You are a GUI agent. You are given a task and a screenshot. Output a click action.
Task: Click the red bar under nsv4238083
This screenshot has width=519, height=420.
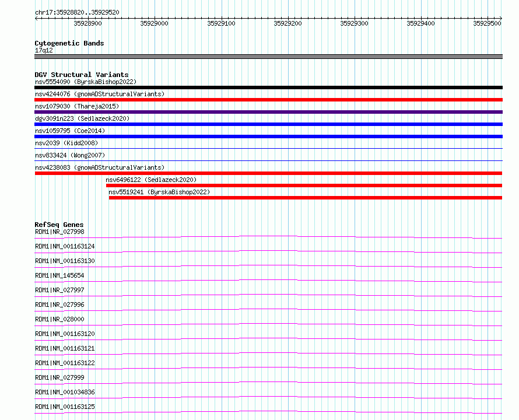(x=268, y=173)
